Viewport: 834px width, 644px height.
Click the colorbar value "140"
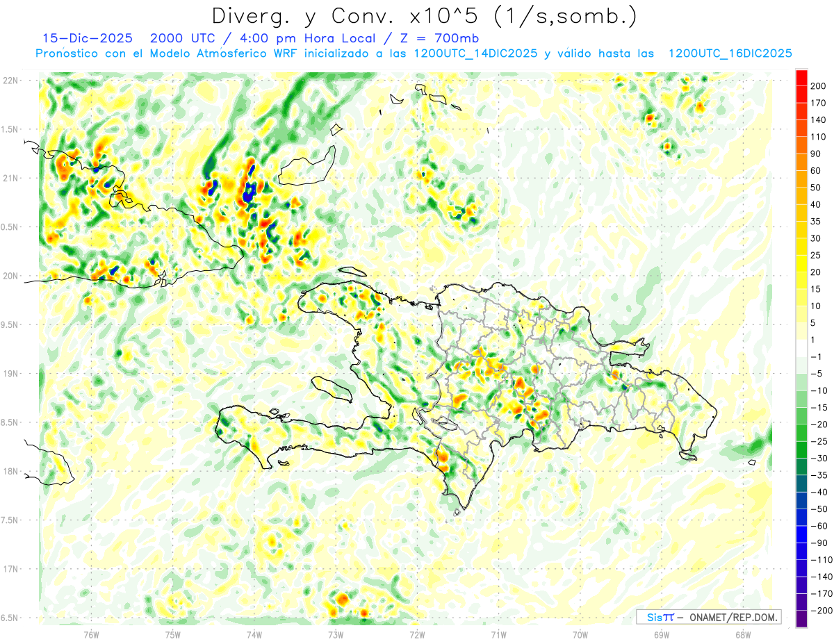click(x=817, y=120)
